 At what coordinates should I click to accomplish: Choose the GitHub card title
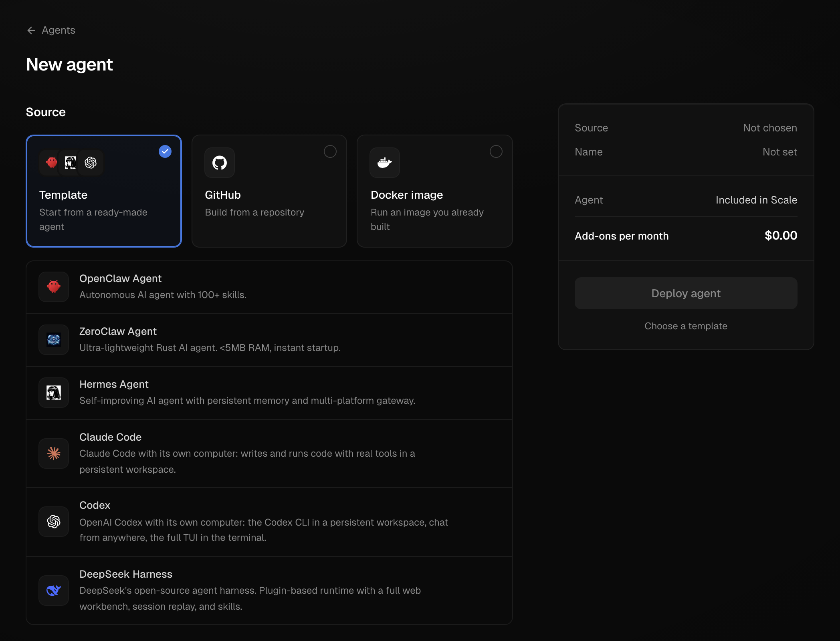click(x=223, y=195)
